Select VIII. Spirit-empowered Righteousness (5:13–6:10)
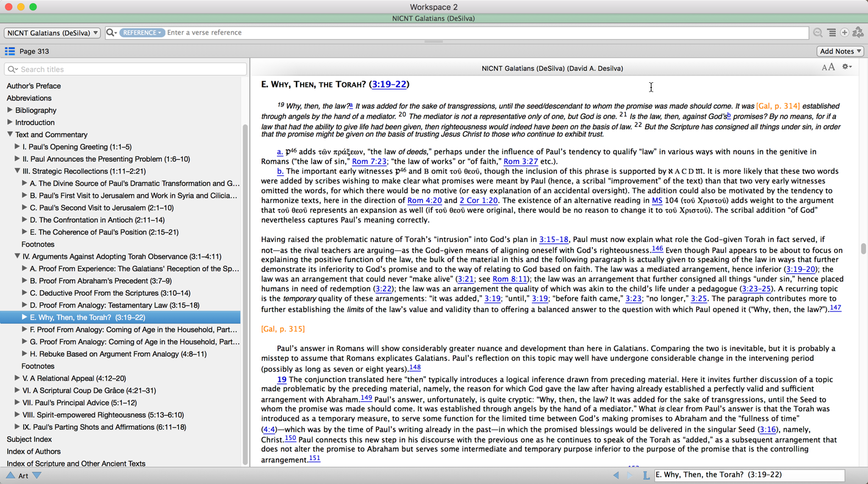Screen dimensions: 868x484 [103, 415]
